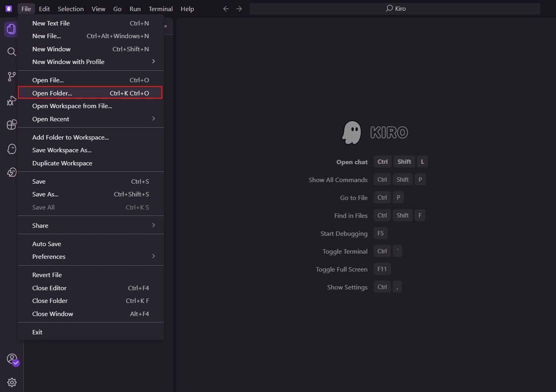Click Show All Commands shortcut label
The image size is (556, 392).
pyautogui.click(x=338, y=180)
